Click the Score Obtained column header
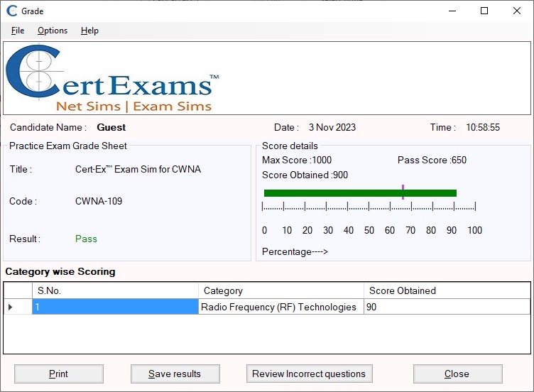The image size is (534, 392). pyautogui.click(x=447, y=290)
